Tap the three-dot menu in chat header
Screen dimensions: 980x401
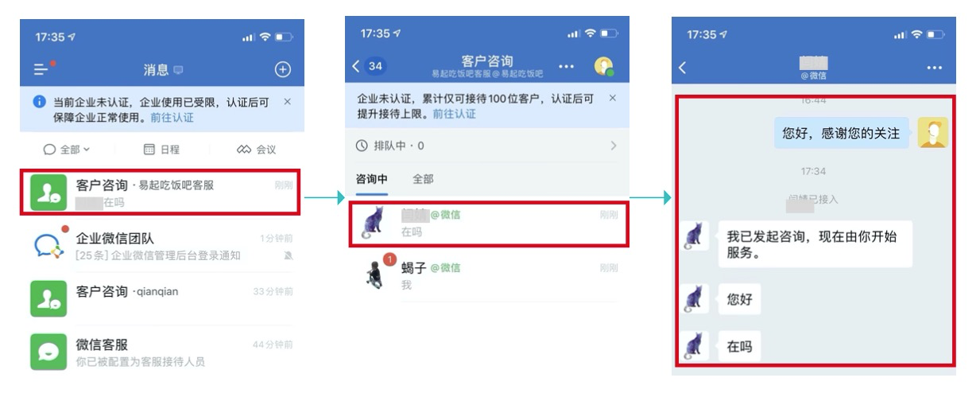tap(934, 68)
